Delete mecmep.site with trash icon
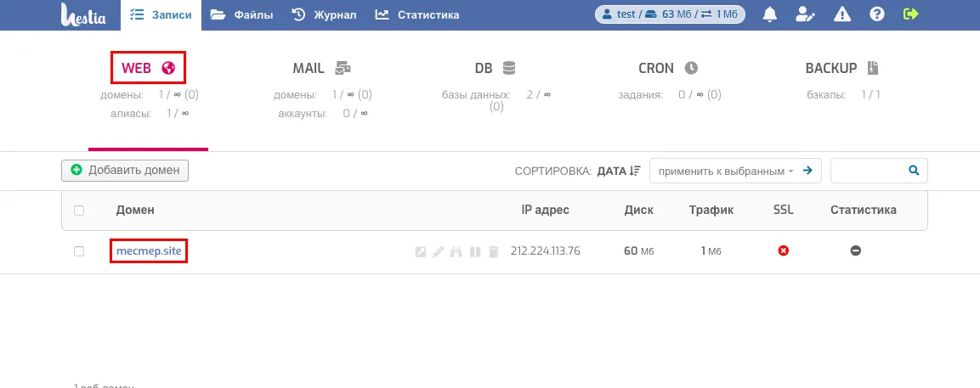 pyautogui.click(x=494, y=252)
